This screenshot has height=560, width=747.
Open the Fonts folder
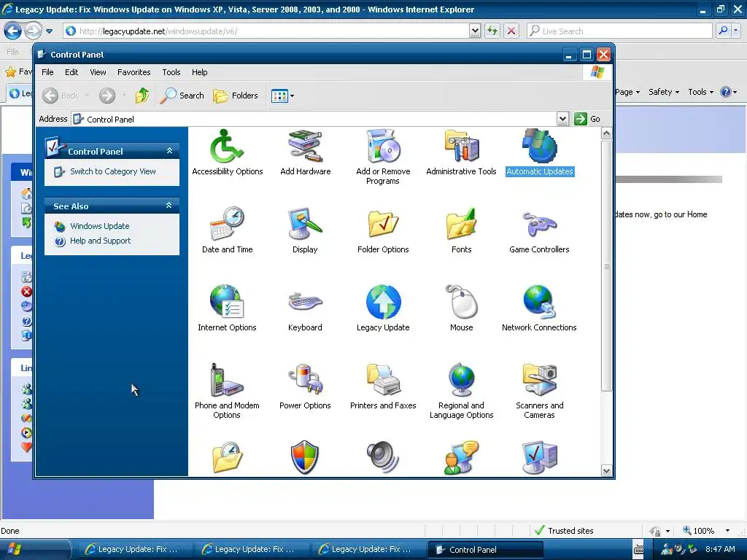[x=461, y=230]
